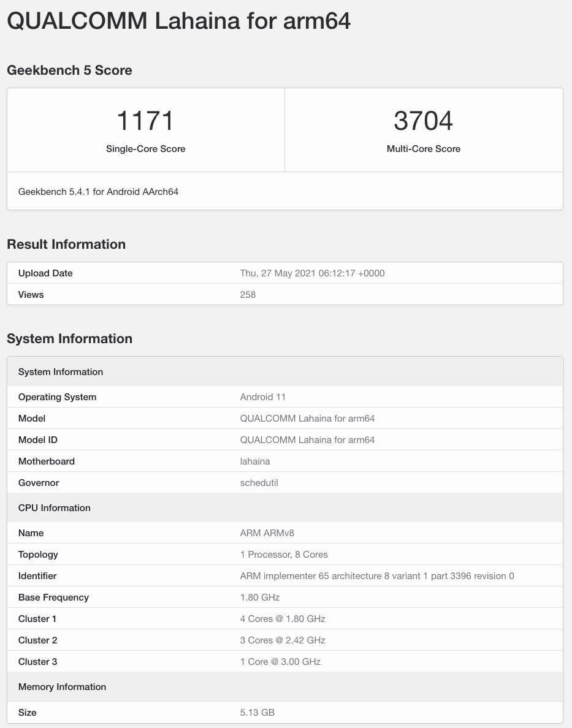The width and height of the screenshot is (572, 728).
Task: Click the Upload Date label
Action: 45,273
